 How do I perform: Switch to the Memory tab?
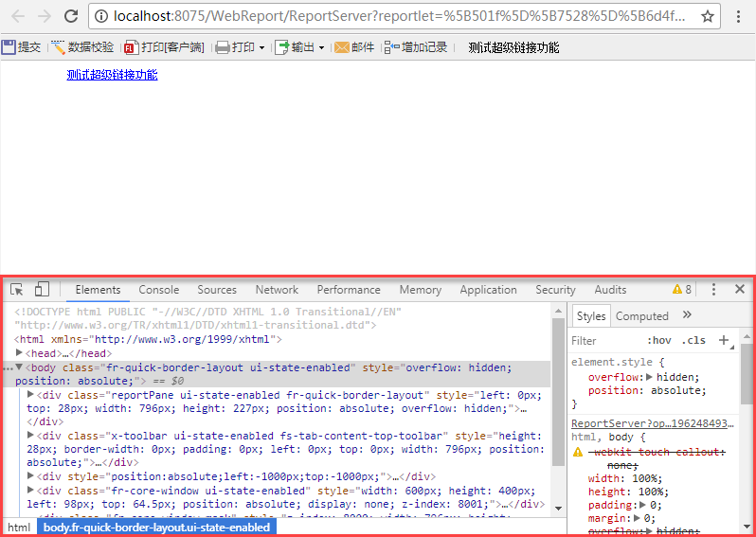point(421,290)
